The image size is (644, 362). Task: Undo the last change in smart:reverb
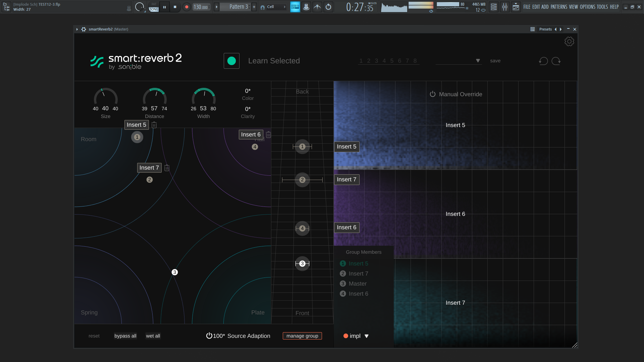[x=543, y=61]
